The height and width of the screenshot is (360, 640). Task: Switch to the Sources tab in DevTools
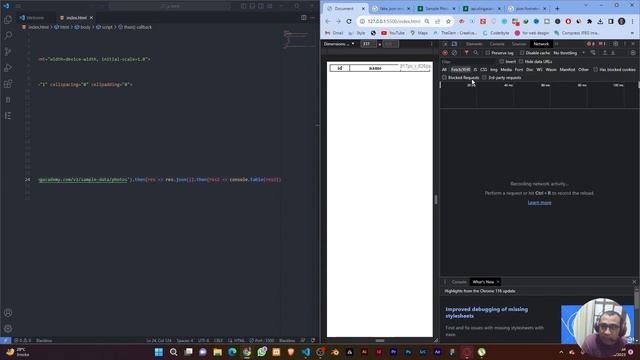[519, 44]
